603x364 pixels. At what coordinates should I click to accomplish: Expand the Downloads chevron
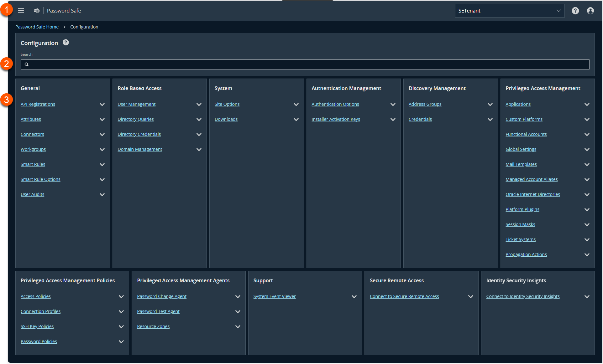click(x=296, y=119)
